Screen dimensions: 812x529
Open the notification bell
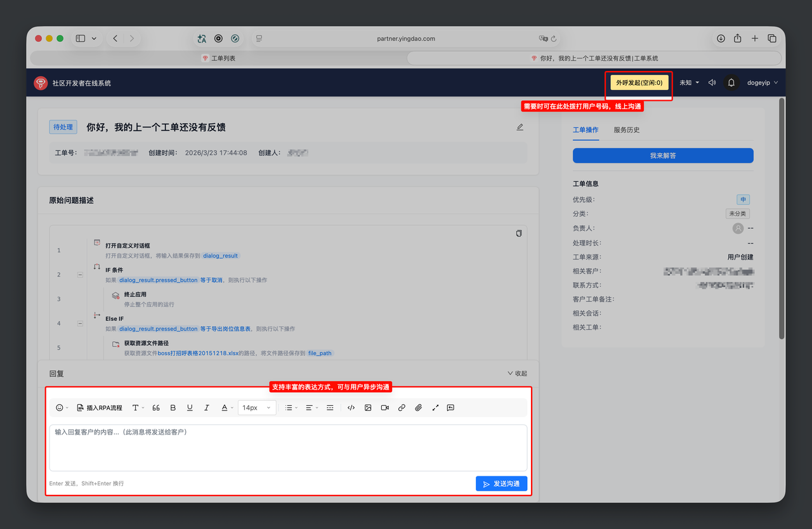[731, 82]
